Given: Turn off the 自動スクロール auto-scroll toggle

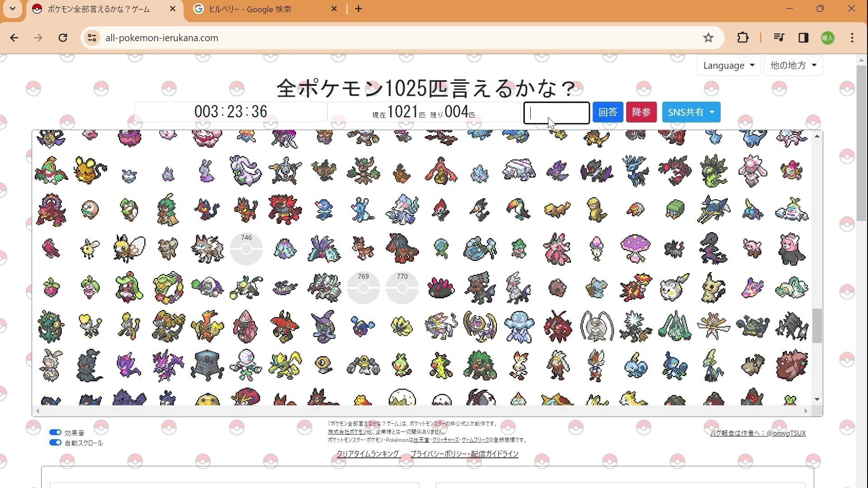Looking at the screenshot, I should tap(55, 443).
